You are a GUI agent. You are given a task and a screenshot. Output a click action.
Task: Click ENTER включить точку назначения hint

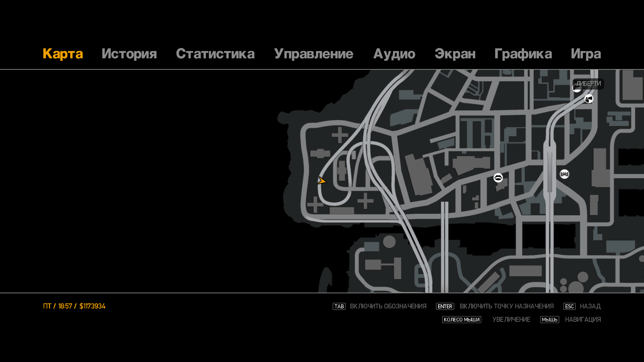495,306
